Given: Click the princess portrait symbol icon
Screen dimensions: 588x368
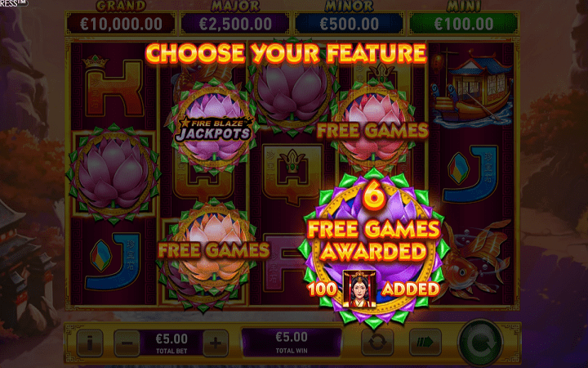Looking at the screenshot, I should [x=359, y=289].
